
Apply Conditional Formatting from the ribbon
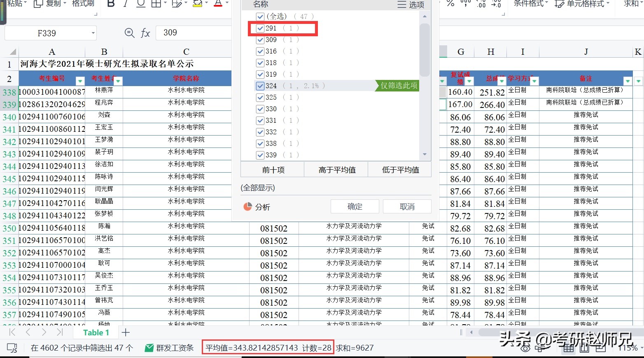tap(529, 3)
